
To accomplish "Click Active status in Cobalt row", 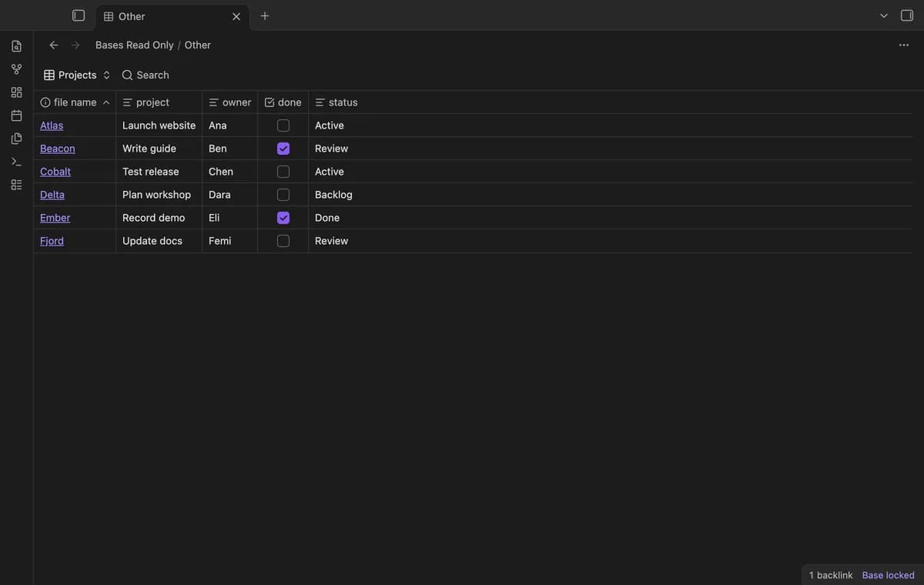I will coord(330,172).
